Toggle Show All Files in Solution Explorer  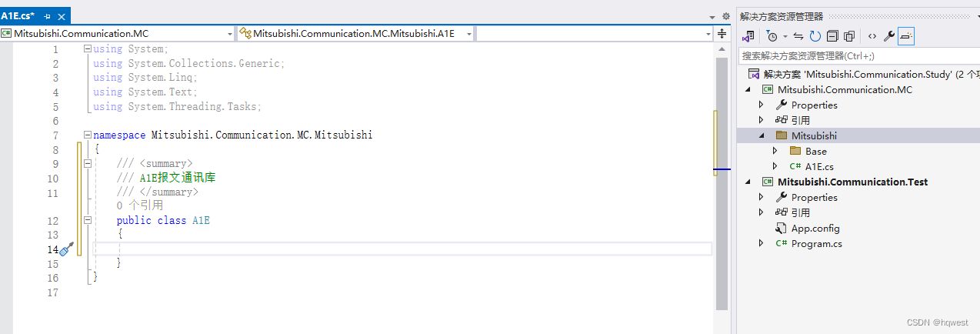(849, 36)
